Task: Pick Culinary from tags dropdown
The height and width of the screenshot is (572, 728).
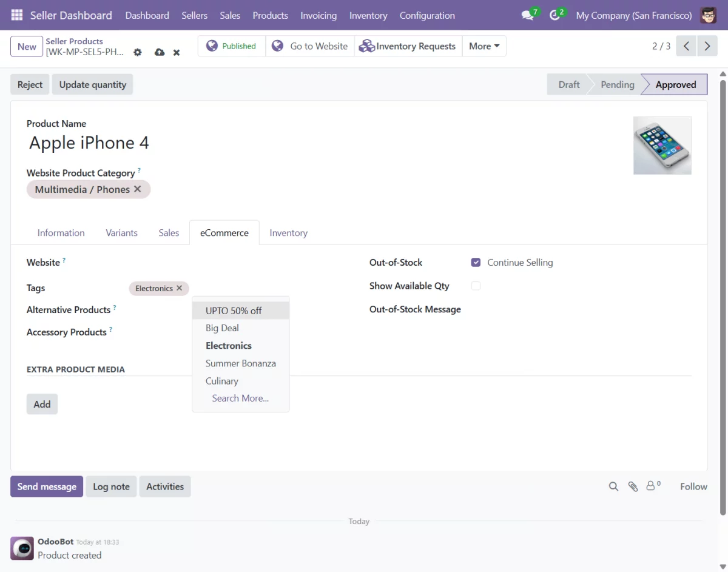Action: point(240,381)
